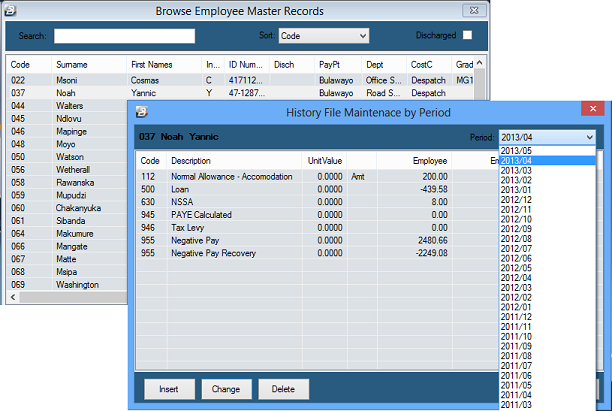Select employee row 056 Wetherall
The height and width of the screenshot is (411, 612).
pos(67,169)
